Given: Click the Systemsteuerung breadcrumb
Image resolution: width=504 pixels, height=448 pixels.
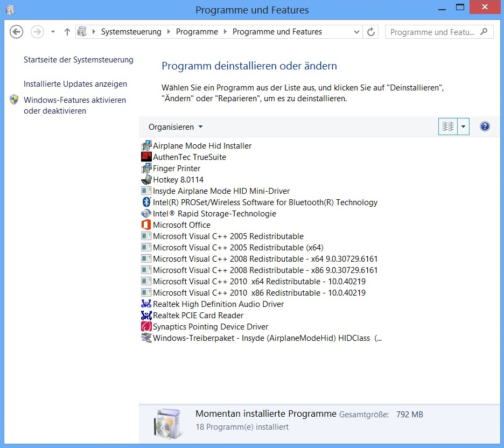Looking at the screenshot, I should [x=131, y=31].
